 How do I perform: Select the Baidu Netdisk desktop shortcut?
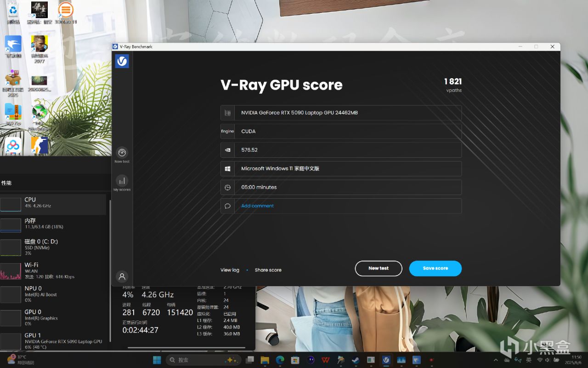click(13, 146)
